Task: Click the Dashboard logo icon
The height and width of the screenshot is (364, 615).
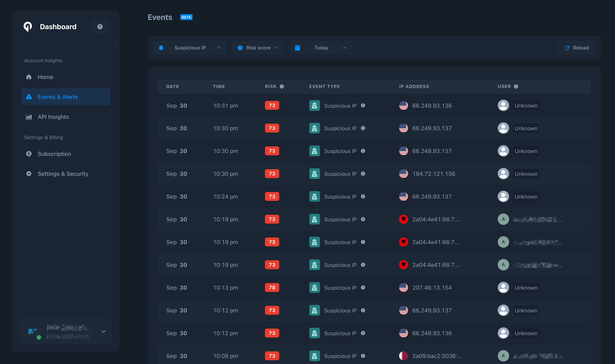Action: 28,27
